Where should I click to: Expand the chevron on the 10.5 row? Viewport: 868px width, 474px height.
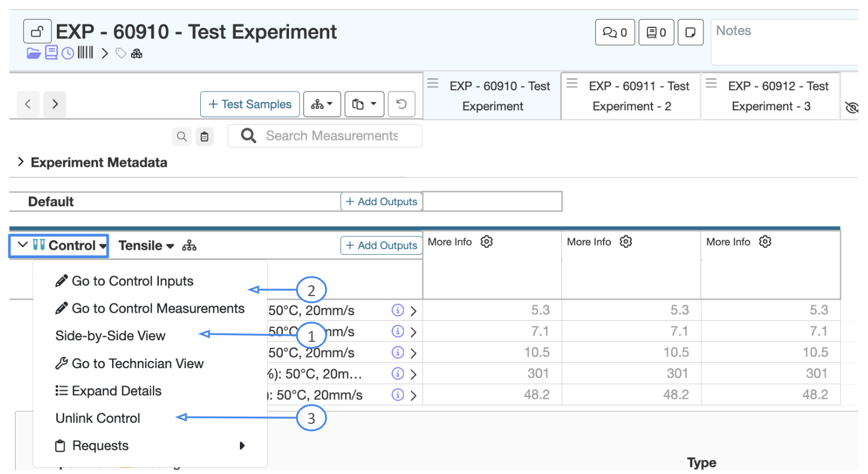[413, 354]
